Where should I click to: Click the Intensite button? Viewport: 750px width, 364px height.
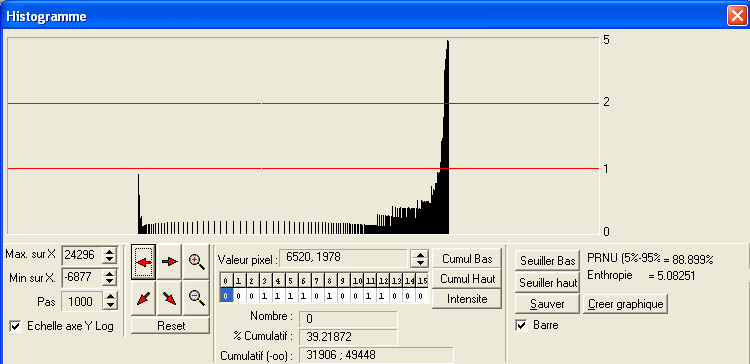(x=467, y=299)
